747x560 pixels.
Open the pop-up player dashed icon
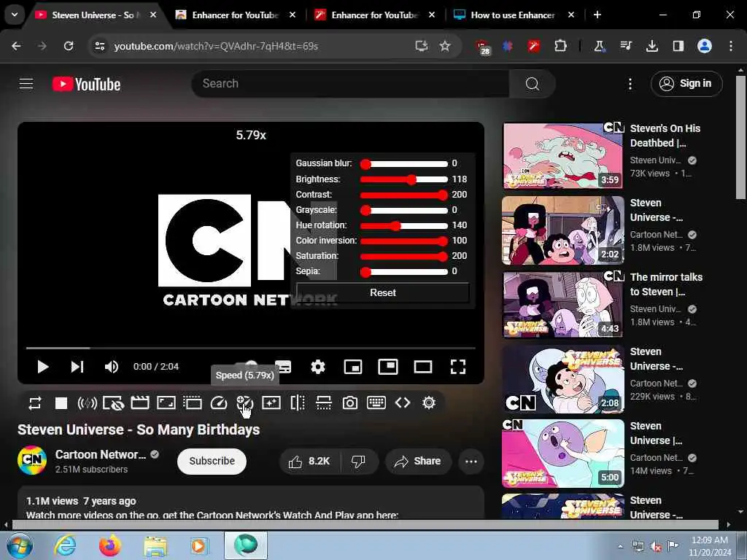pos(193,403)
